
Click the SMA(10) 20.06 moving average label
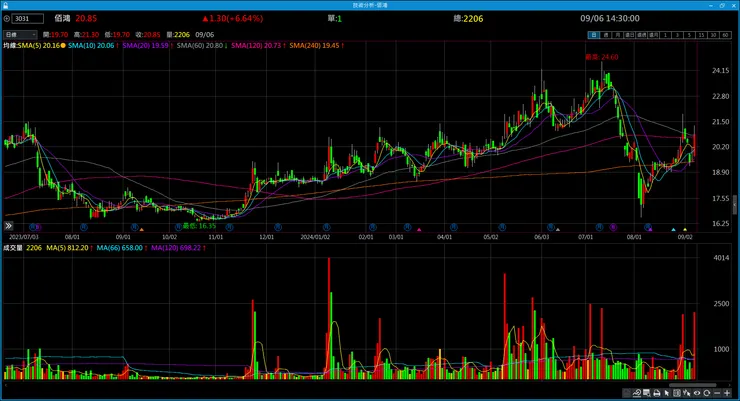(x=93, y=46)
